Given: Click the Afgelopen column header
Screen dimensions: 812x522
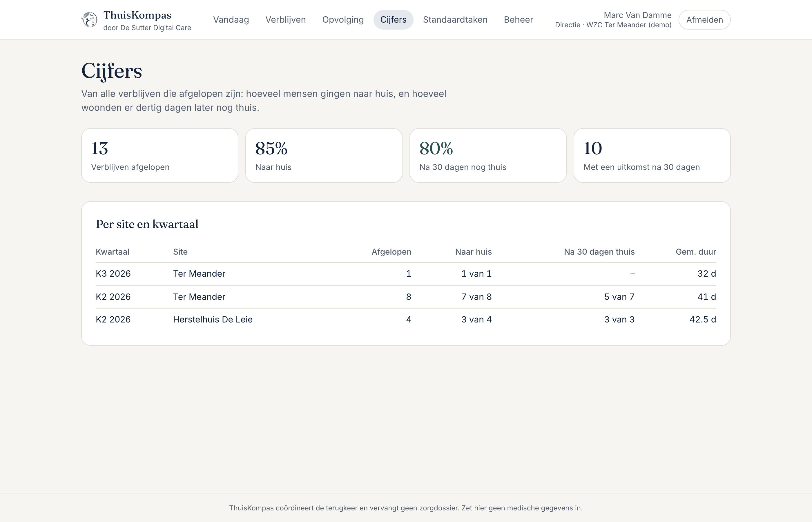Looking at the screenshot, I should (x=391, y=252).
